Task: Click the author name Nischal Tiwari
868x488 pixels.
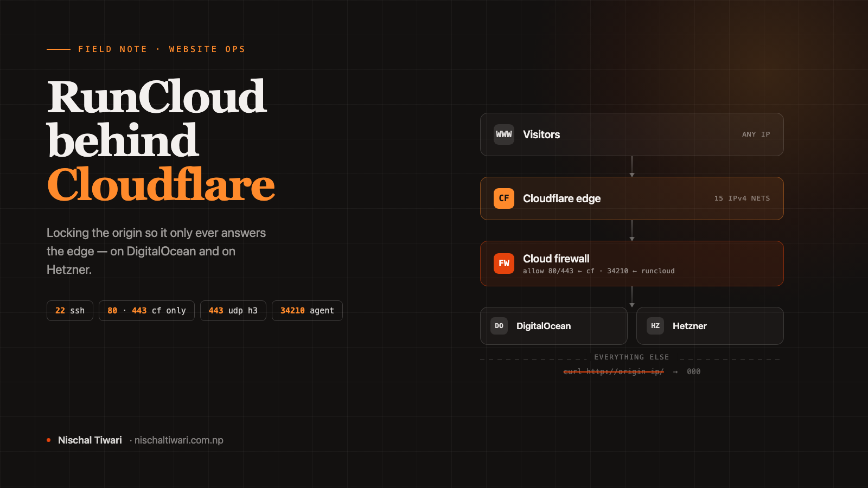Action: click(90, 440)
